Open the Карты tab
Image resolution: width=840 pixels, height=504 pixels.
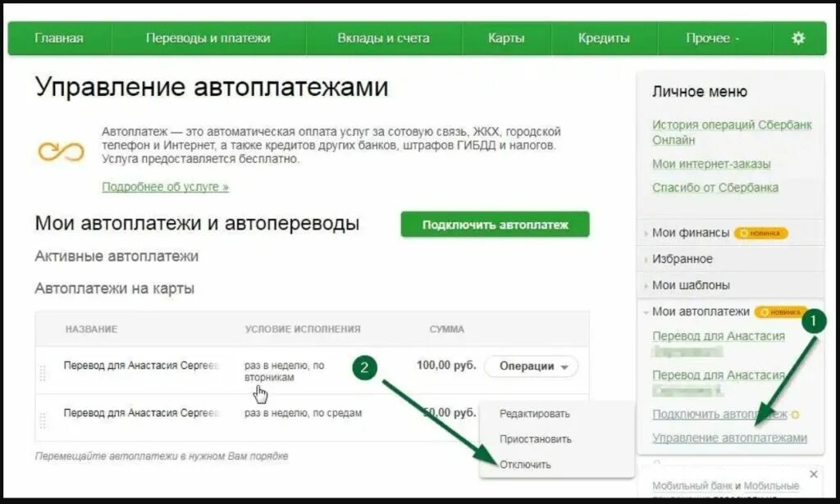[506, 38]
